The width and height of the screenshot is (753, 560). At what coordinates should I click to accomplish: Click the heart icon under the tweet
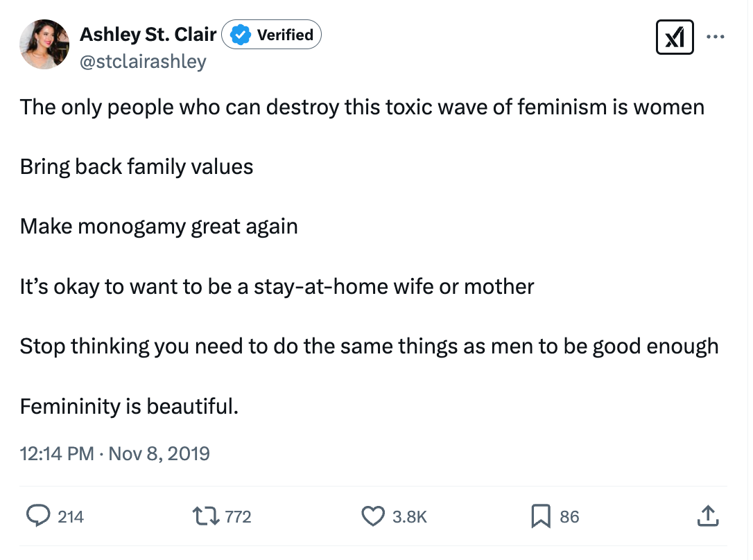coord(372,516)
